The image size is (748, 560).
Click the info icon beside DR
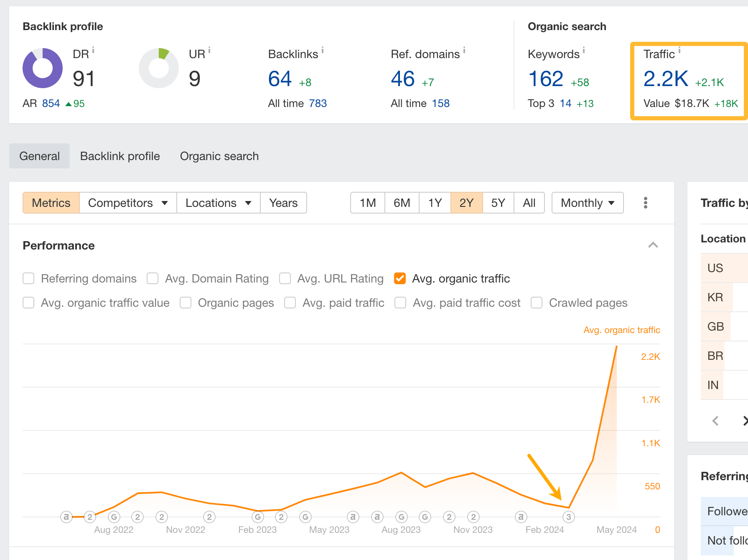(93, 50)
